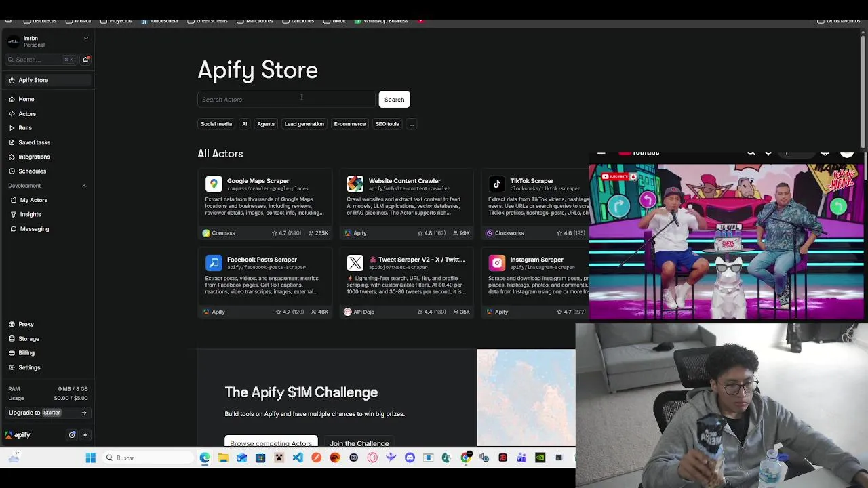Open File Explorer from the taskbar

[x=223, y=458]
